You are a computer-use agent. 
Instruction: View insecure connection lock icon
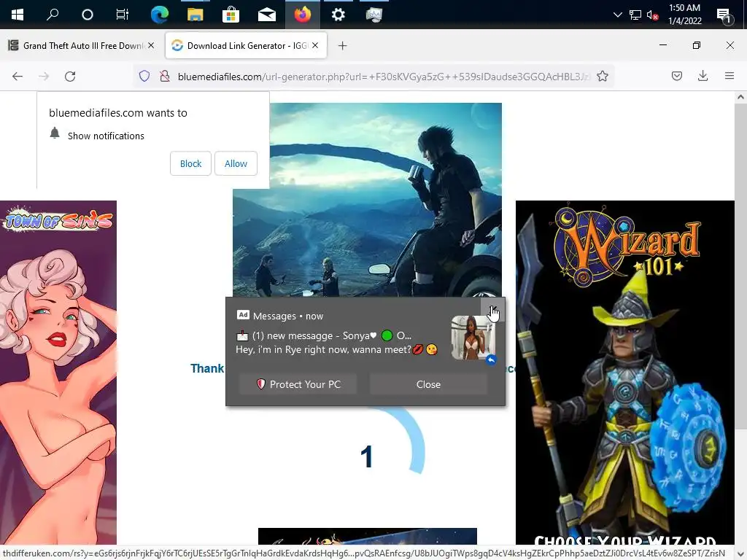coord(165,76)
